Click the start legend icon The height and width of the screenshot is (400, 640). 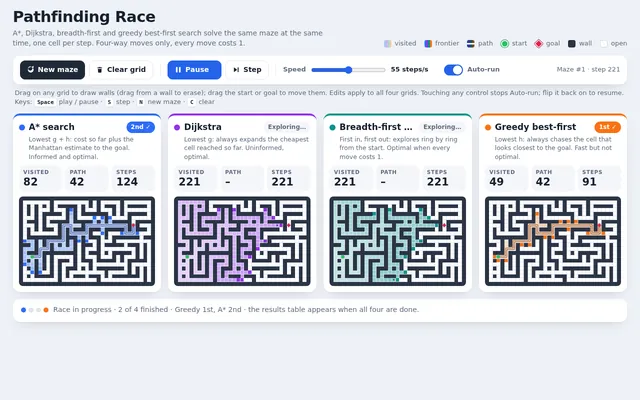coord(504,44)
